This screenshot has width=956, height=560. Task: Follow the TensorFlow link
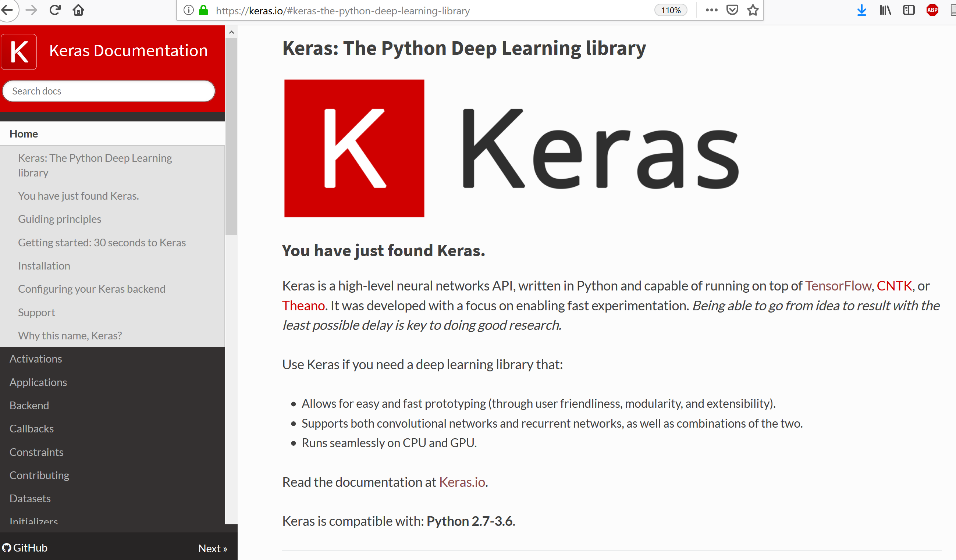click(x=838, y=285)
